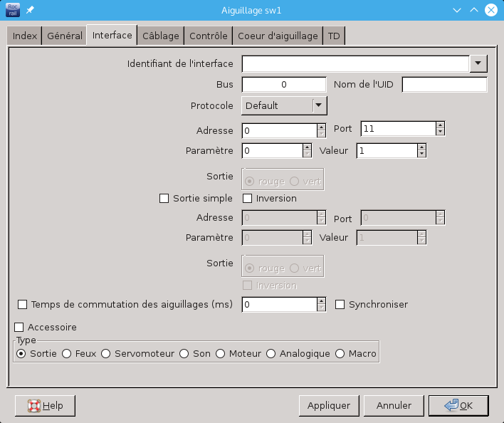The image size is (504, 423).
Task: Decrease the Paramètre spinner value
Action: coord(308,155)
